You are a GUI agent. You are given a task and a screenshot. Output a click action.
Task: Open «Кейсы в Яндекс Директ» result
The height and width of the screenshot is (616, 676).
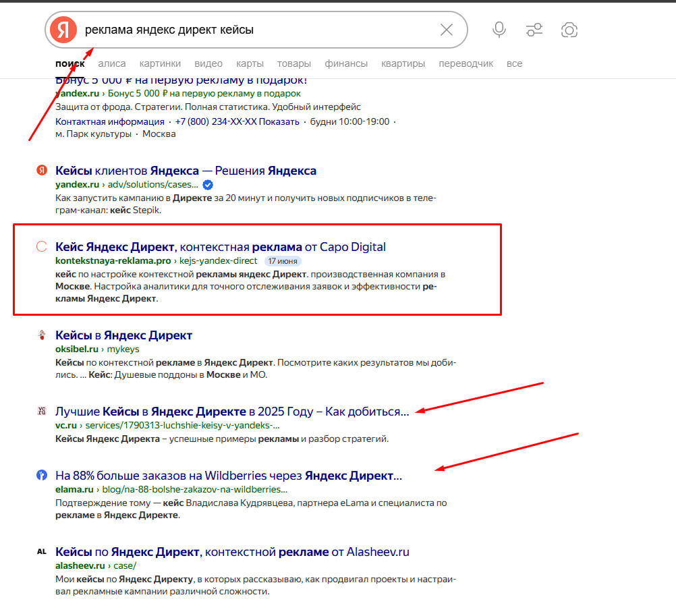coord(123,335)
